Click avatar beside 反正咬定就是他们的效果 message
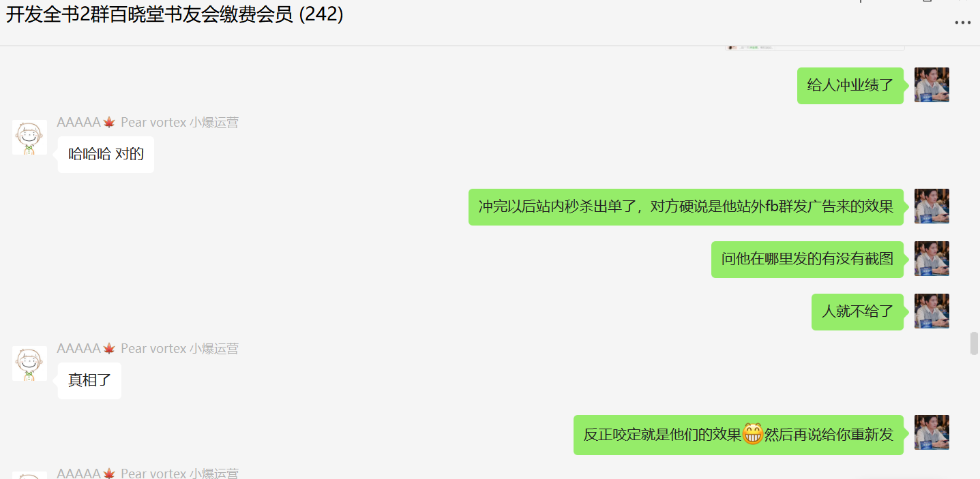 932,433
